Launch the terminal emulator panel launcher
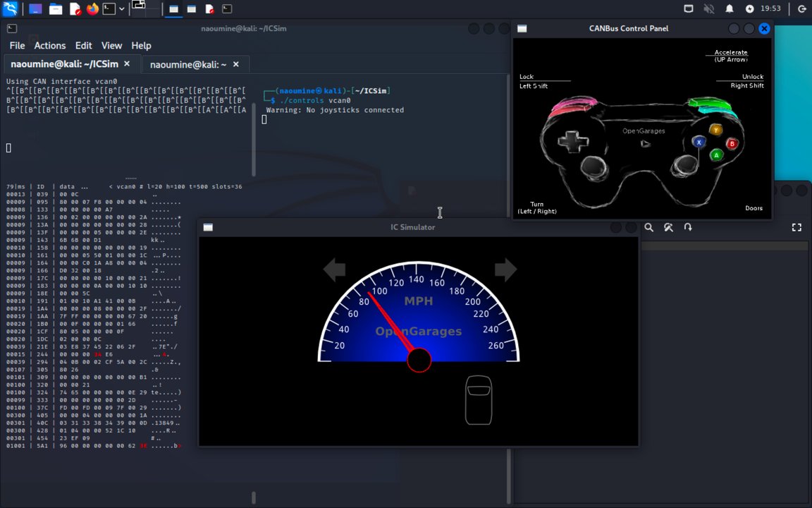Screen dimensions: 812x508 point(109,8)
